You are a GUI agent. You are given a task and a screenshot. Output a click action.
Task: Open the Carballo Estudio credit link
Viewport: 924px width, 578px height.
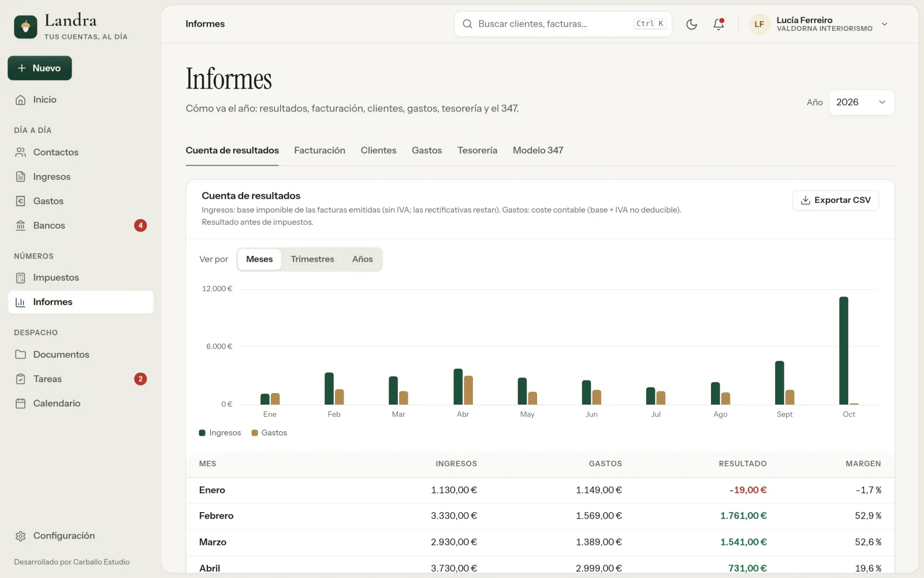pyautogui.click(x=101, y=562)
